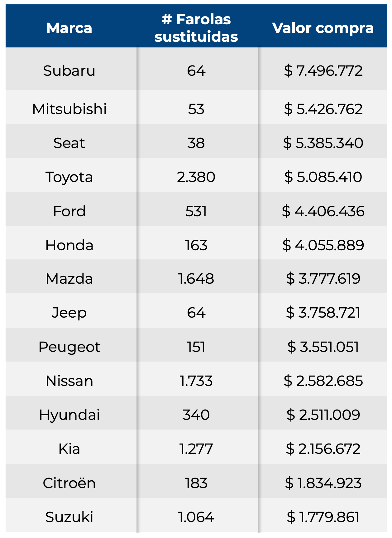Viewport: 392px width, 538px height.
Task: Click the $ 1.834.923 purchase value
Action: [323, 483]
